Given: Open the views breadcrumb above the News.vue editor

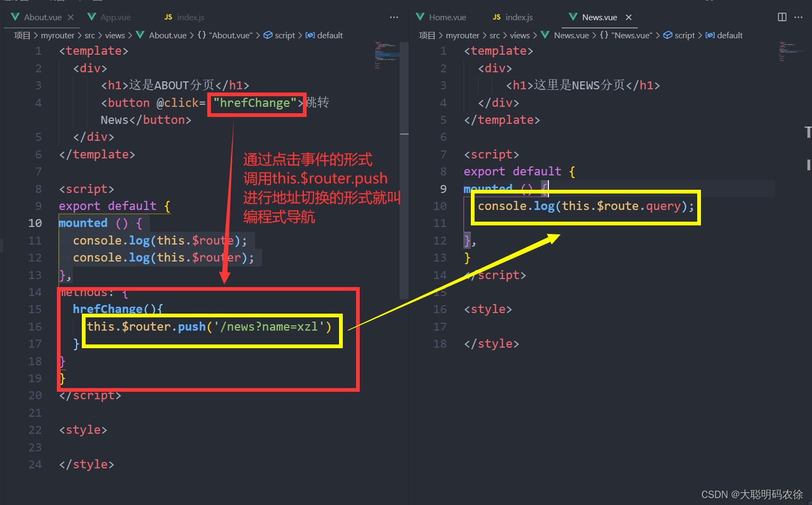Looking at the screenshot, I should 520,35.
